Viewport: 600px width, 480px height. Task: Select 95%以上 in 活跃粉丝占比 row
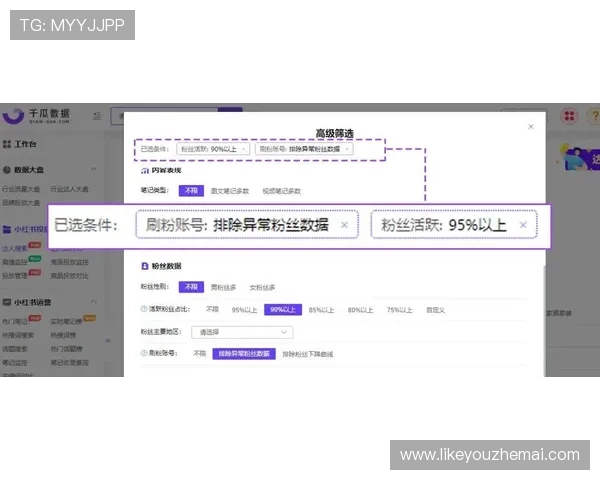(x=244, y=310)
